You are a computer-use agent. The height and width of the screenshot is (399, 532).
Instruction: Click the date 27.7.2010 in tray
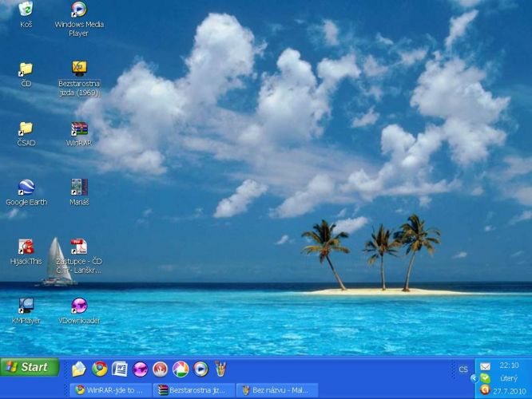click(x=510, y=391)
